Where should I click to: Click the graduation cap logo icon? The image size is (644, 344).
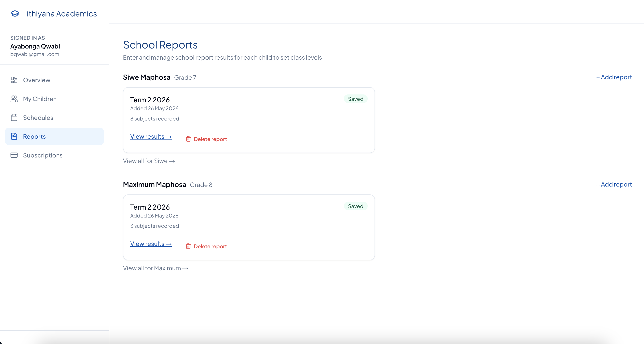[x=15, y=13]
